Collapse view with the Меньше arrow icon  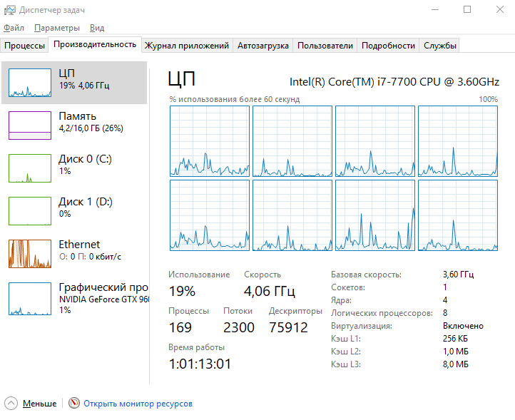coord(11,404)
